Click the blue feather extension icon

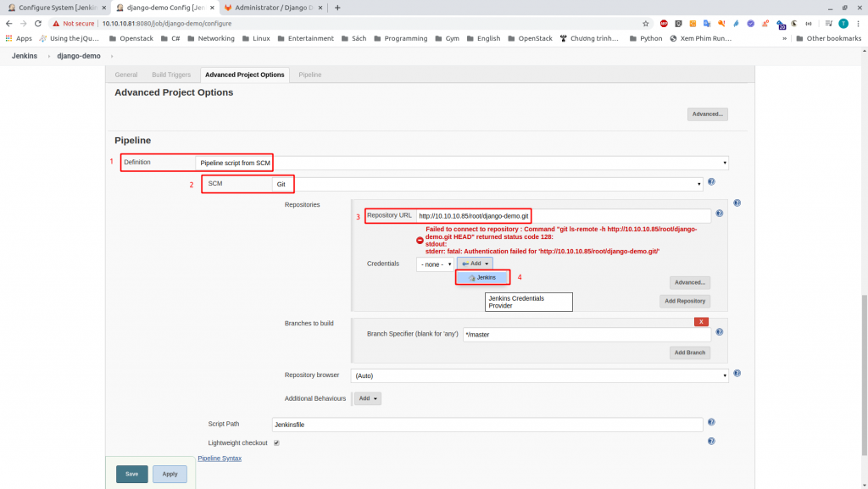click(736, 23)
